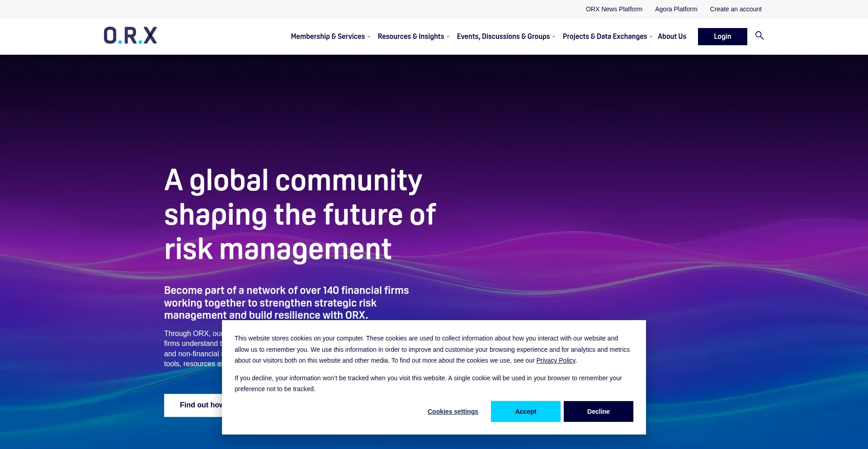Open Resources & Insights menu
This screenshot has height=449, width=868.
pos(411,37)
